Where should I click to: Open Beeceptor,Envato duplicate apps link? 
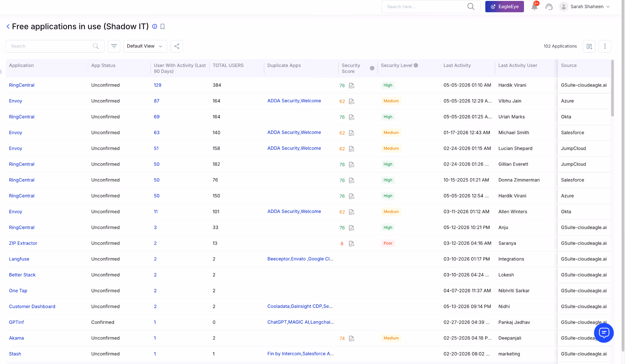pyautogui.click(x=300, y=259)
